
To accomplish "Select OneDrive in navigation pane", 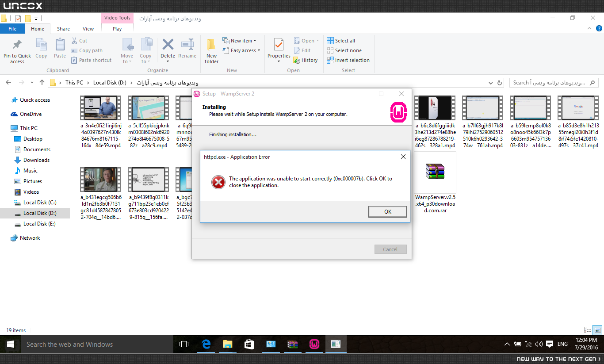I will 31,114.
